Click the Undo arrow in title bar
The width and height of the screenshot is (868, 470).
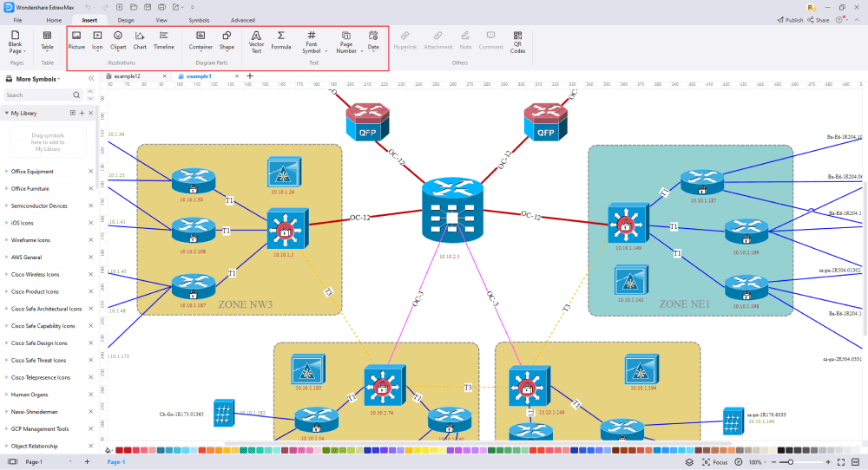[88, 7]
